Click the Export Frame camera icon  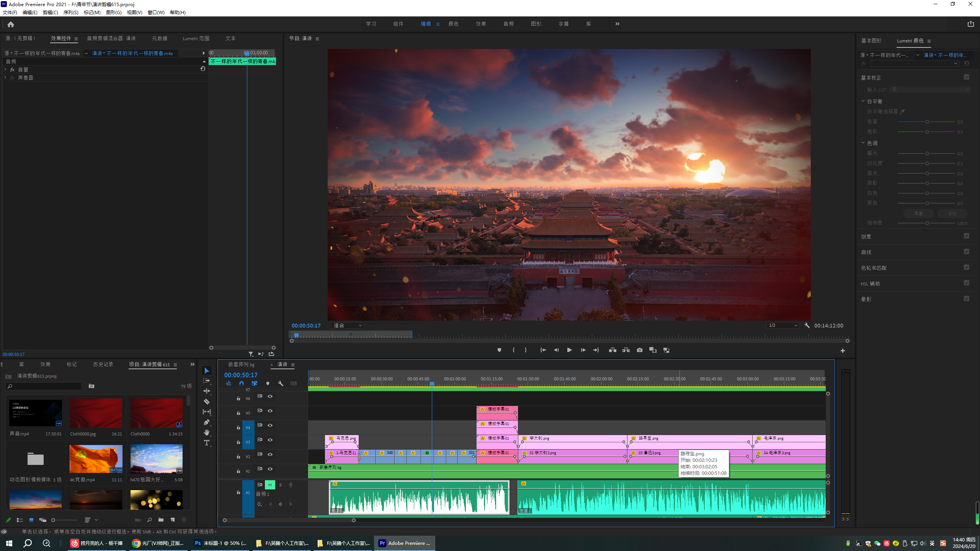pyautogui.click(x=639, y=350)
